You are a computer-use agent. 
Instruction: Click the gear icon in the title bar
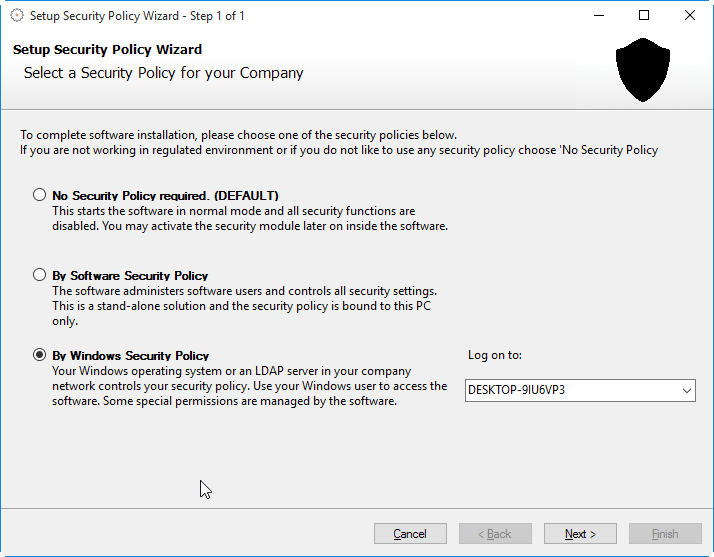click(16, 16)
